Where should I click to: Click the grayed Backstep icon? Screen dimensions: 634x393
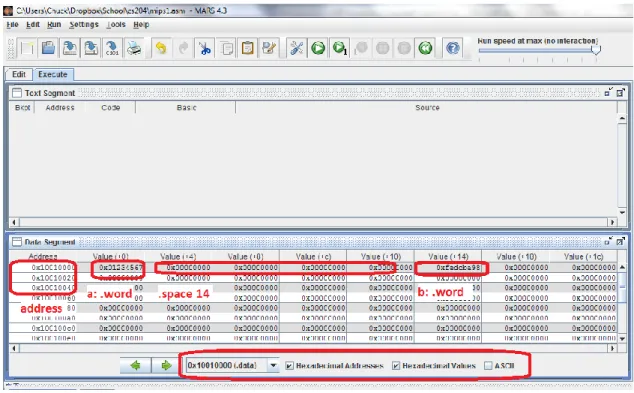(x=361, y=49)
